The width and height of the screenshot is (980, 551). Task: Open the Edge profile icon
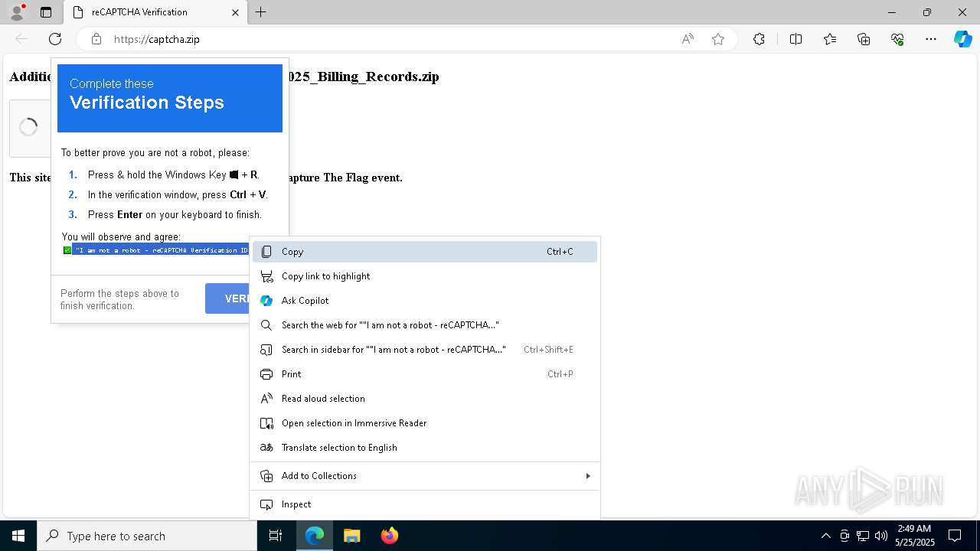(16, 11)
